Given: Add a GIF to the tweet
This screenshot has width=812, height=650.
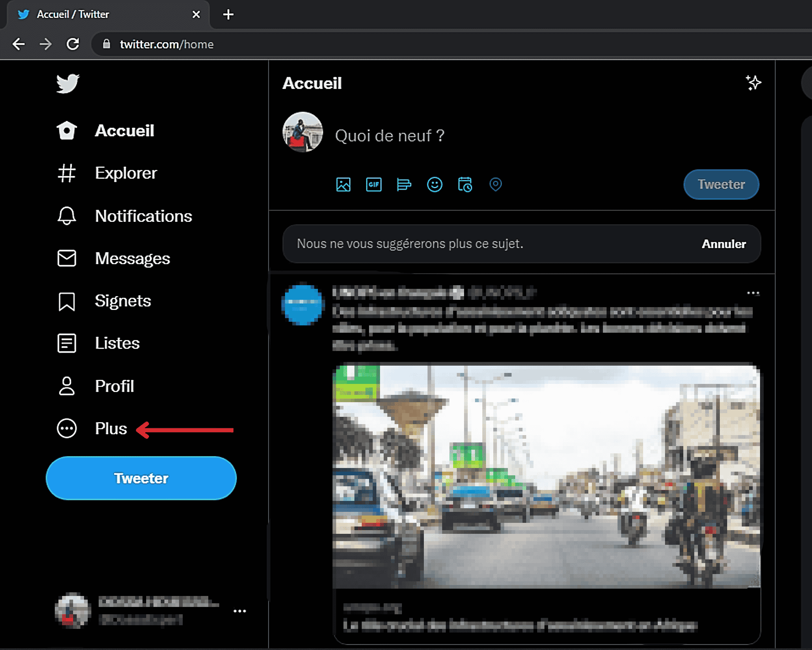Looking at the screenshot, I should (x=374, y=185).
